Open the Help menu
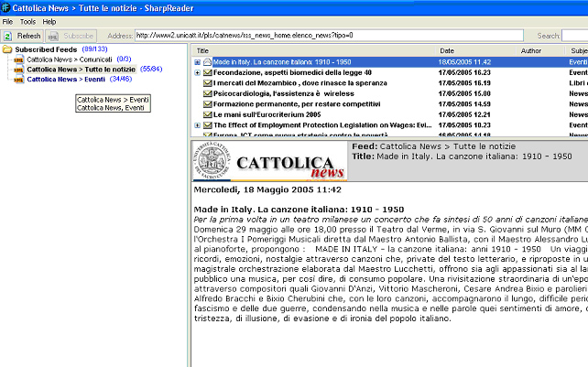Screen dimensions: 588x367 click(49, 21)
